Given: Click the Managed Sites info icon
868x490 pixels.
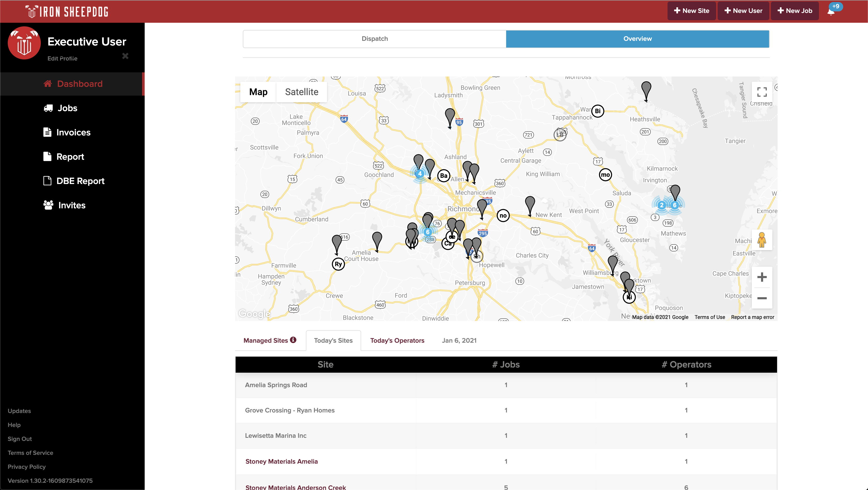Looking at the screenshot, I should pos(293,340).
